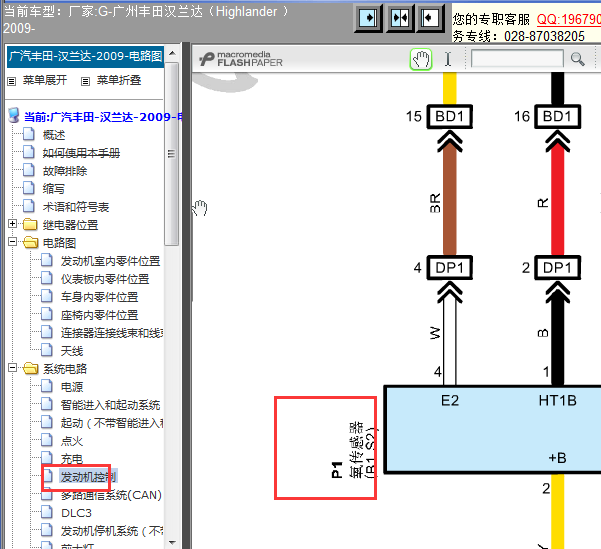Click the 菜单展开 icon

tap(12, 81)
